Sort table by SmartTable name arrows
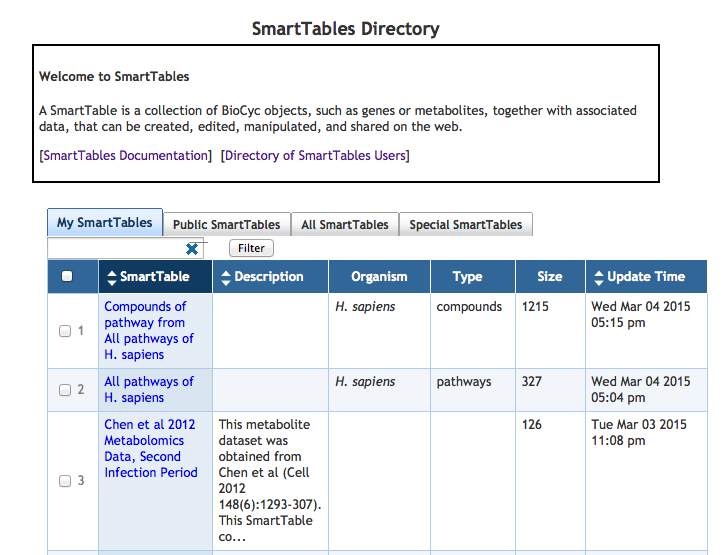Screen dimensions: 724x555 click(x=112, y=277)
